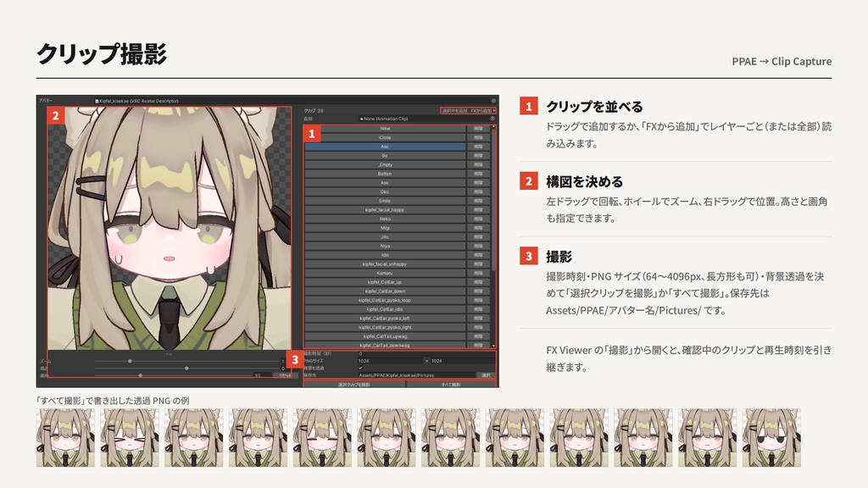Adjust the 高さ slider
The image size is (868, 488).
coord(187,368)
